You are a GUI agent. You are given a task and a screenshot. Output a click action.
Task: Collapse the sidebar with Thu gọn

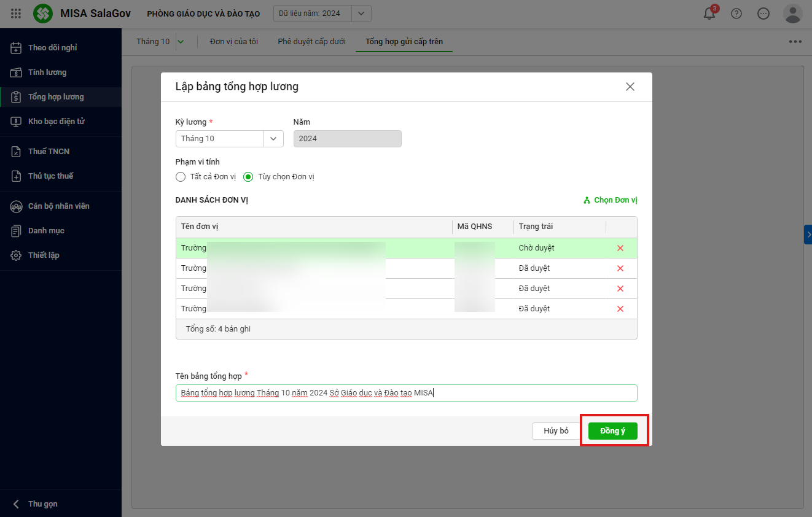click(36, 503)
